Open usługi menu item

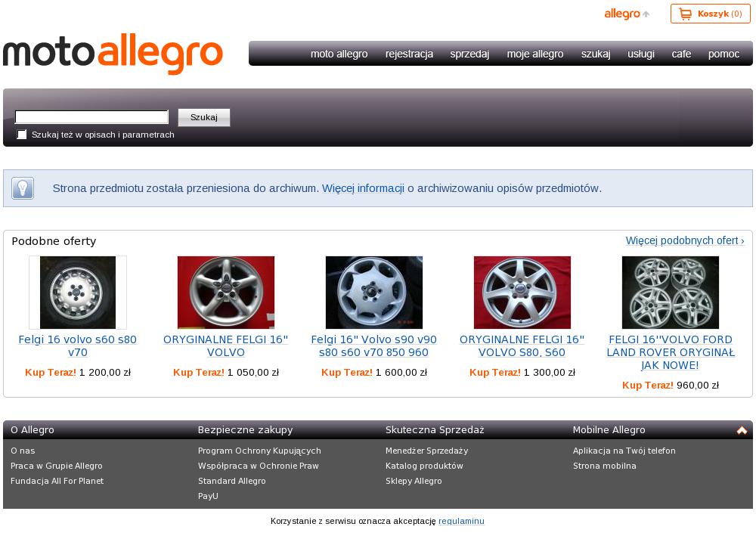click(x=641, y=54)
